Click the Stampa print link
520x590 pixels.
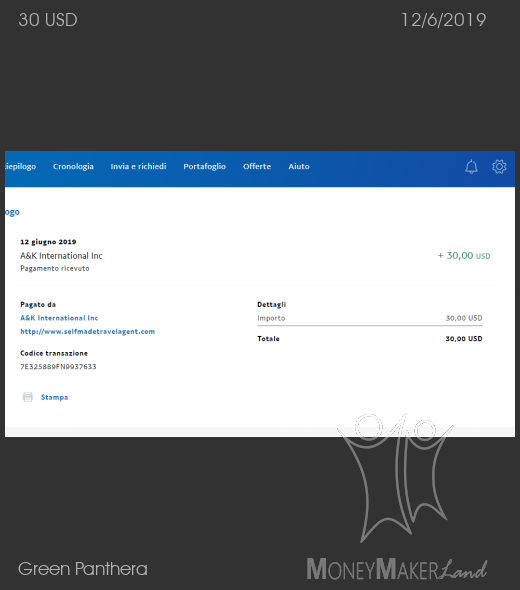click(x=55, y=397)
